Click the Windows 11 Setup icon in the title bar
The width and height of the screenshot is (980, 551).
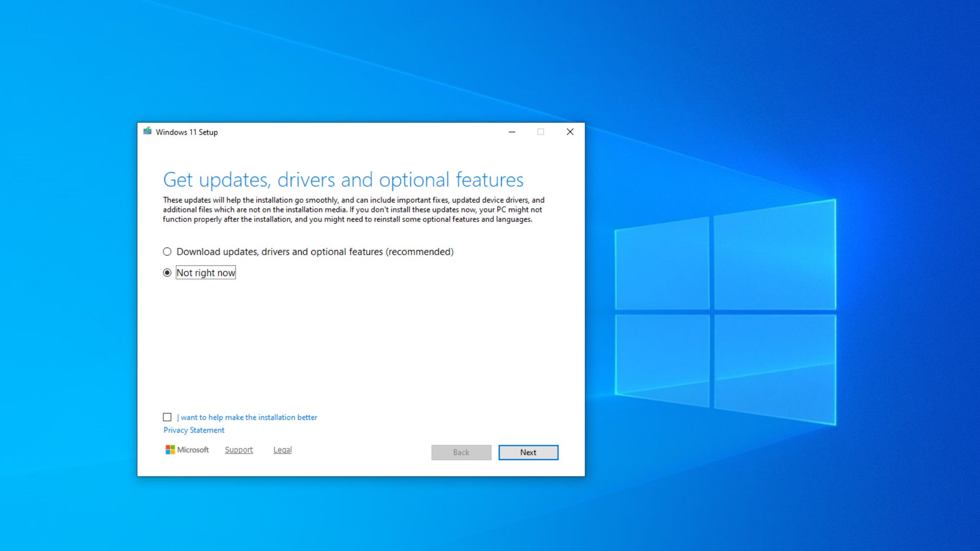[148, 131]
